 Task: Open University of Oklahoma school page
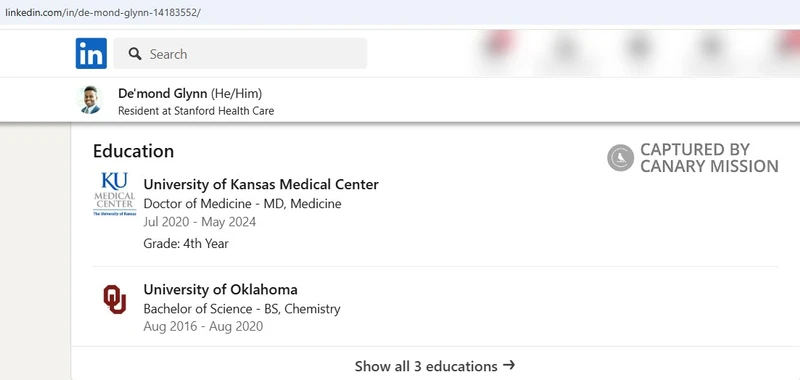pyautogui.click(x=220, y=290)
